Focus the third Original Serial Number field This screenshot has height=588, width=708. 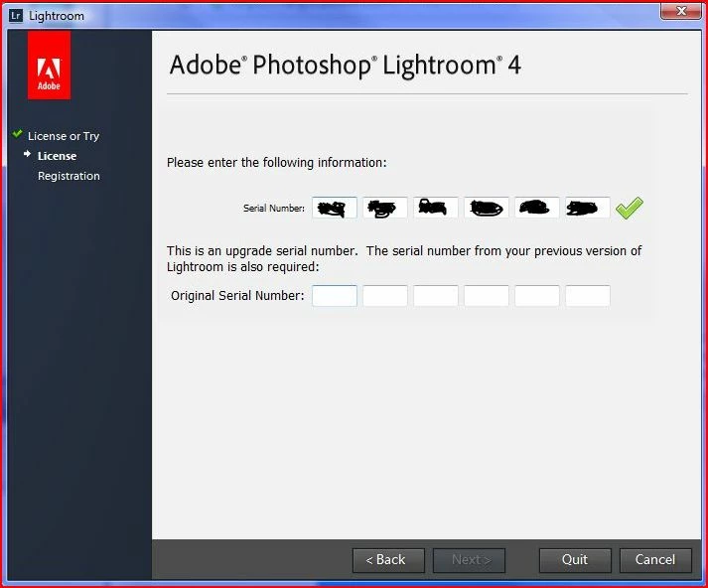click(x=436, y=296)
